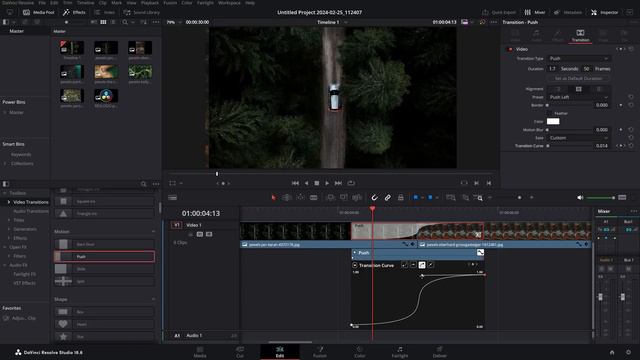Toggle timeline Snapping magnet icon
The width and height of the screenshot is (640, 360).
tap(374, 198)
